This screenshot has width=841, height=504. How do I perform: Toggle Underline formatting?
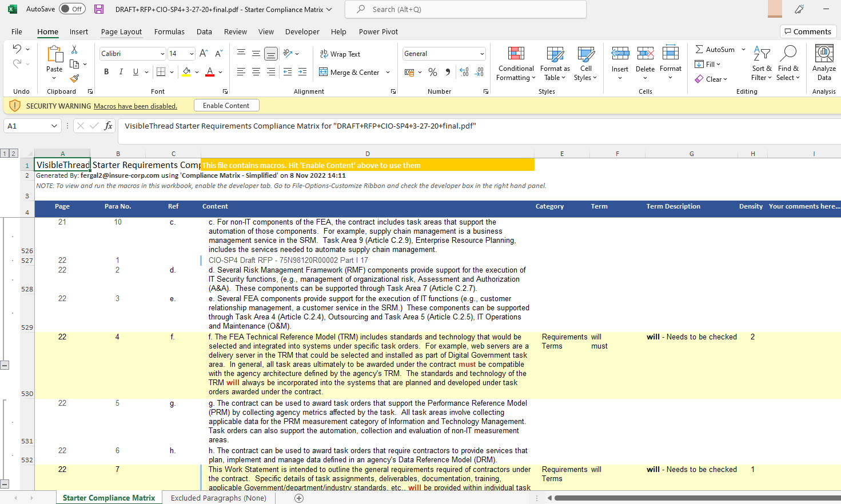click(135, 71)
